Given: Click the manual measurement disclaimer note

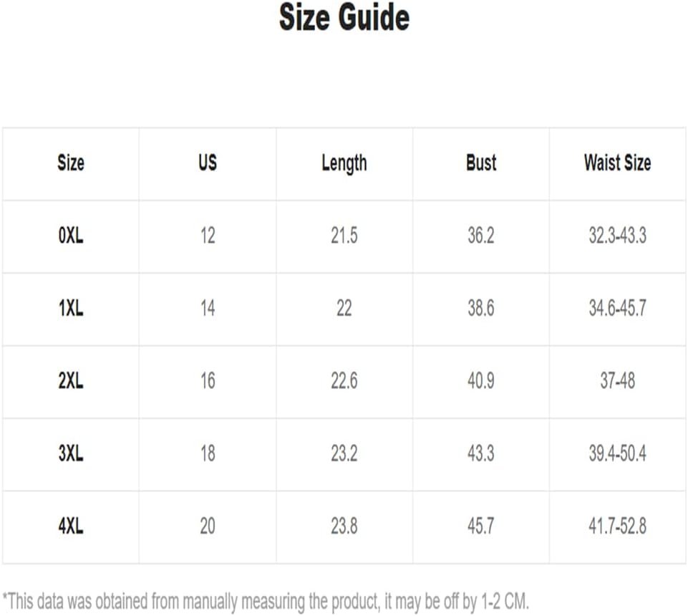Looking at the screenshot, I should [x=266, y=602].
